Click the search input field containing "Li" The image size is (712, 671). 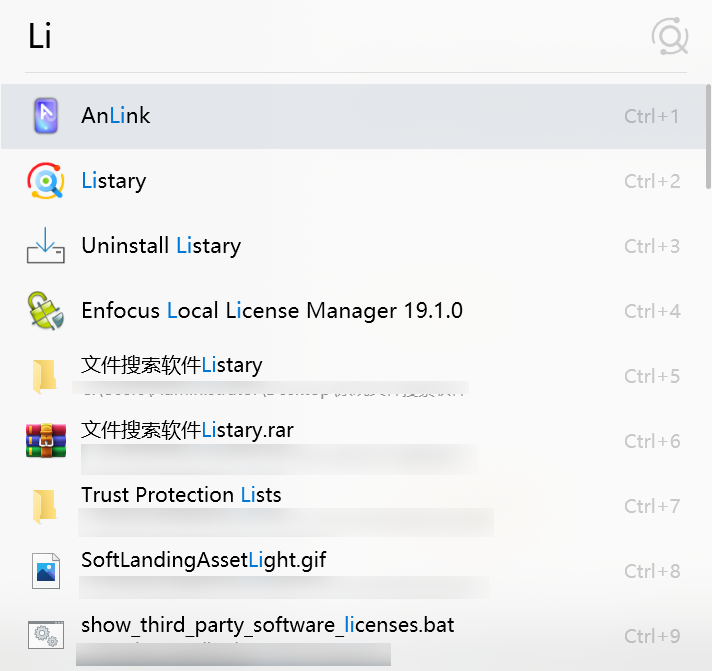(300, 37)
